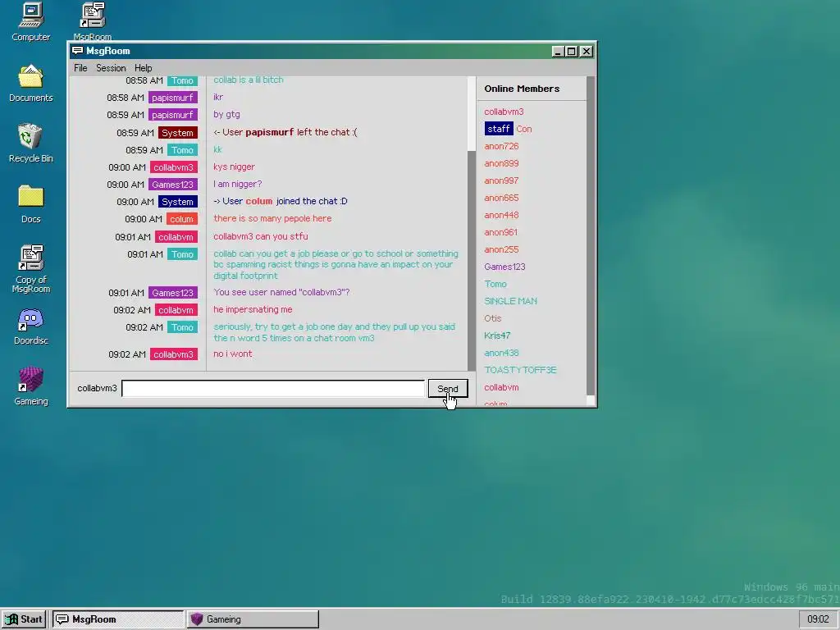Select Games123 in Online Members list
840x630 pixels.
click(504, 267)
